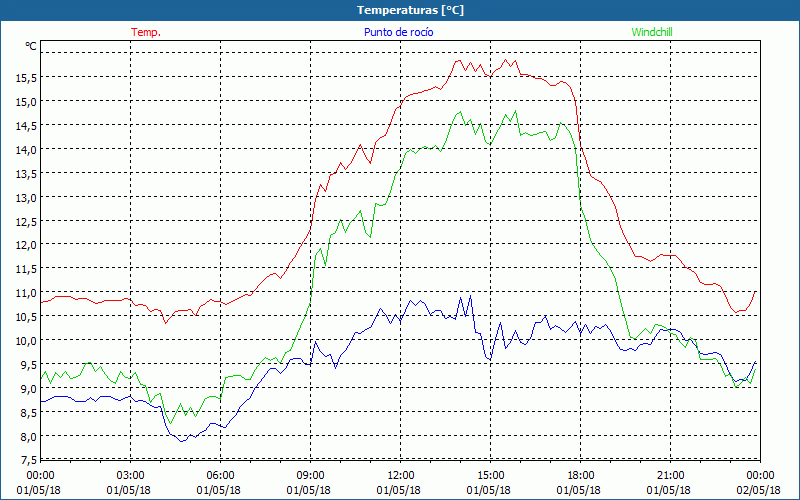800x500 pixels.
Task: Click the 11,5 y-axis value
Action: click(x=26, y=269)
